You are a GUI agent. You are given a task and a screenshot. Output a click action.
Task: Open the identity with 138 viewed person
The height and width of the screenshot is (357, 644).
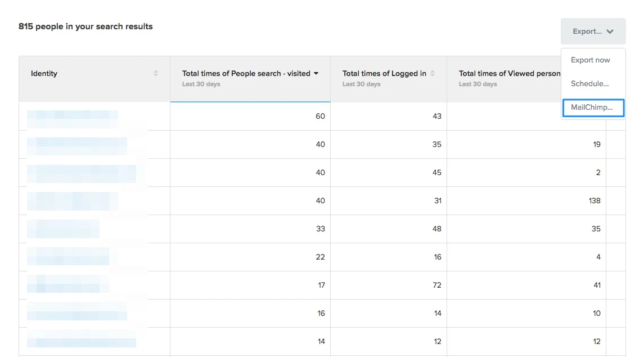pos(72,201)
